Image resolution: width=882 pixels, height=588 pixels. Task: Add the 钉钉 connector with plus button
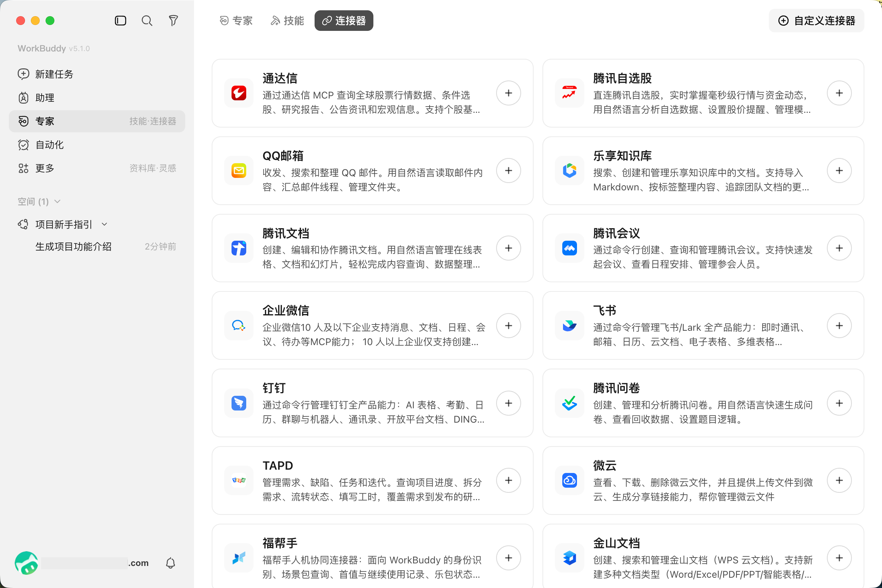coord(509,403)
